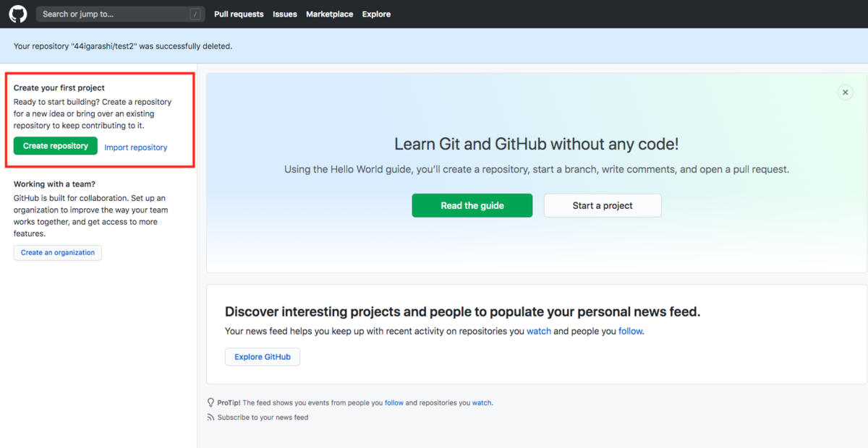
Task: Open the 'follow' link in ProTip
Action: point(394,402)
